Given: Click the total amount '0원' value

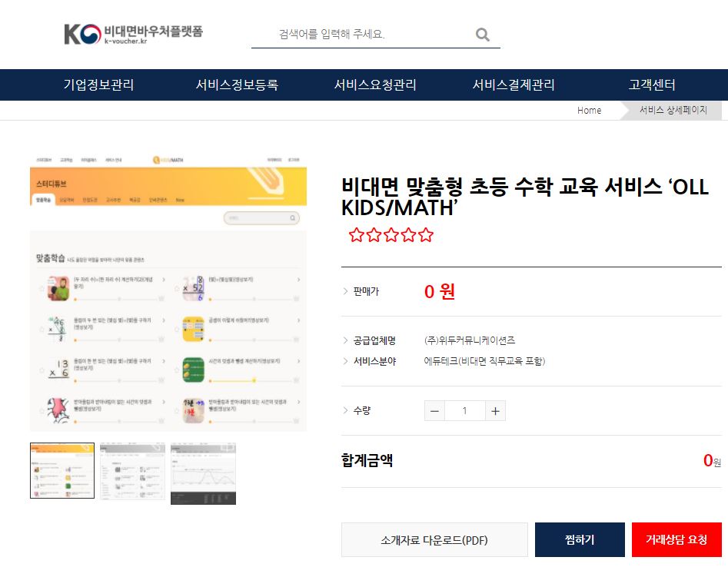Looking at the screenshot, I should (712, 460).
